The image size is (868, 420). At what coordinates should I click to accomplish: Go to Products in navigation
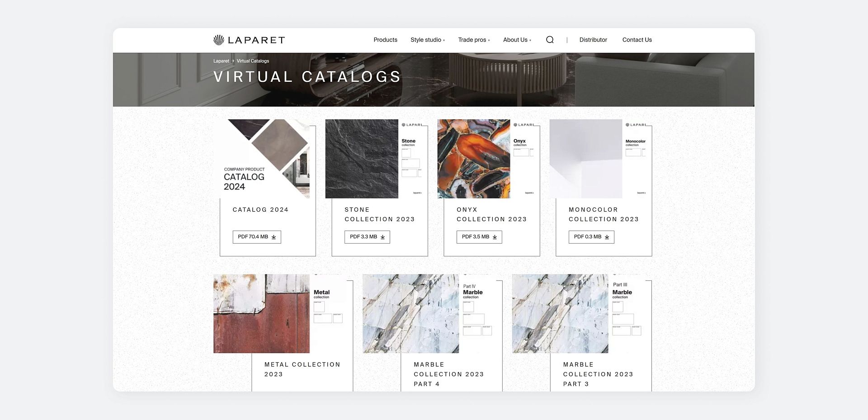pyautogui.click(x=385, y=40)
